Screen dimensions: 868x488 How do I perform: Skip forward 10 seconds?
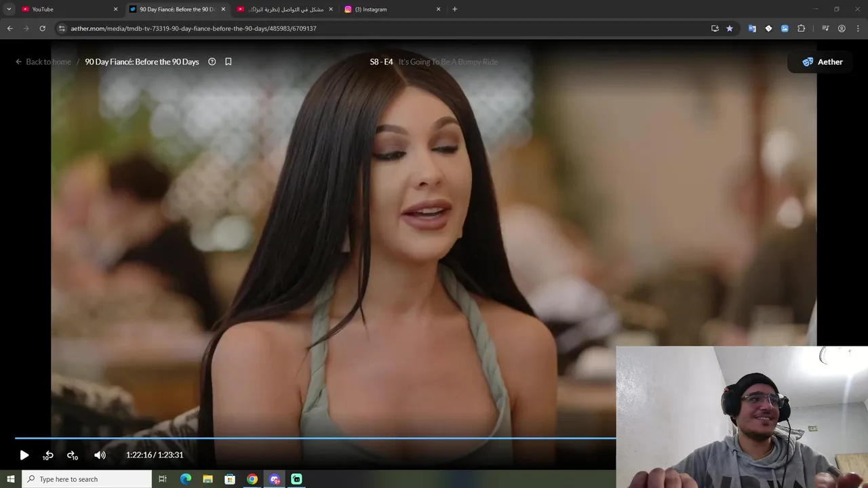click(72, 455)
